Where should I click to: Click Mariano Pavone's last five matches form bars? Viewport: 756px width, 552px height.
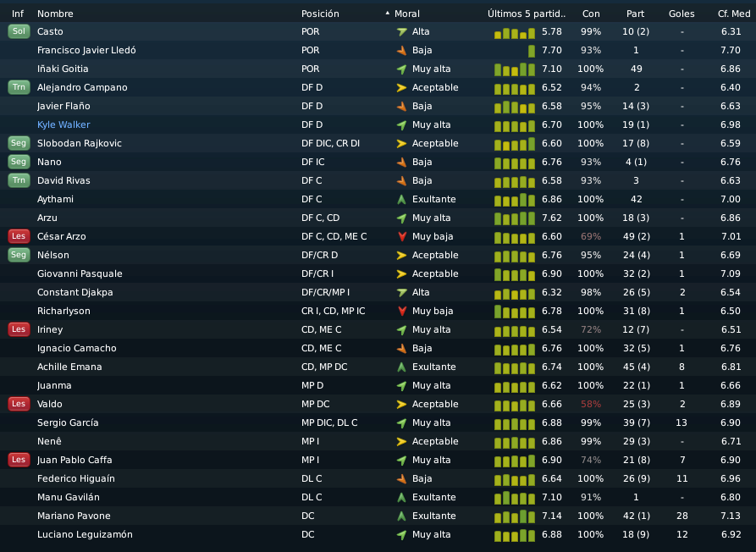(x=515, y=516)
